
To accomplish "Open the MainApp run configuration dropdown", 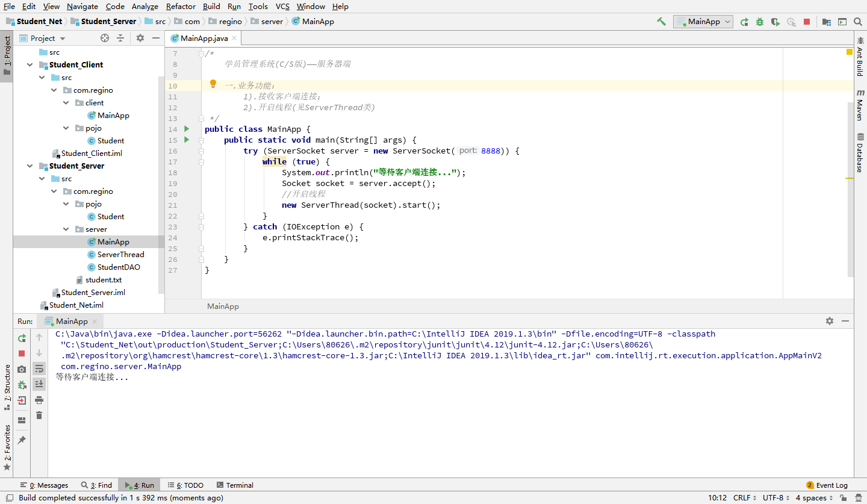I will [703, 22].
